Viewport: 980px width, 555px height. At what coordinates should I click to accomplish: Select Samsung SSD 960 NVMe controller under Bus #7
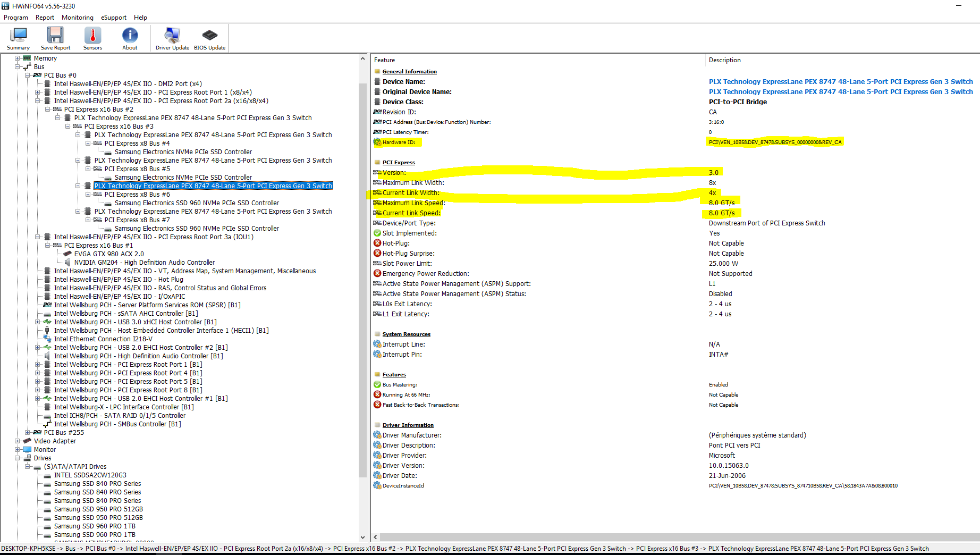[x=197, y=229]
